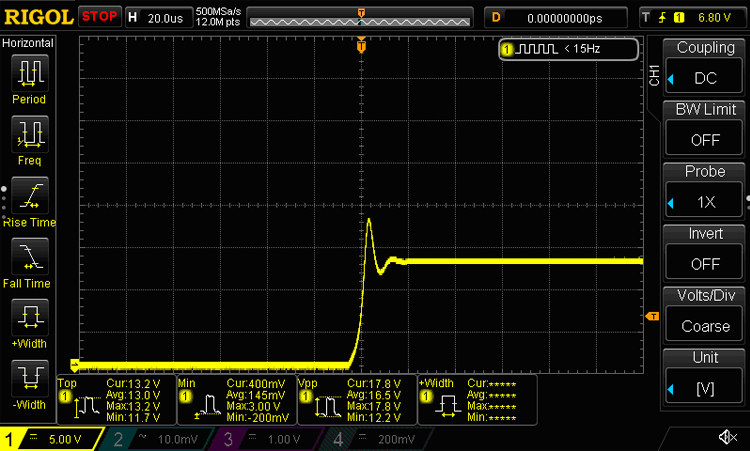Screen dimensions: 750x451
Task: Click the Probe blue arrow indicator
Action: (671, 203)
